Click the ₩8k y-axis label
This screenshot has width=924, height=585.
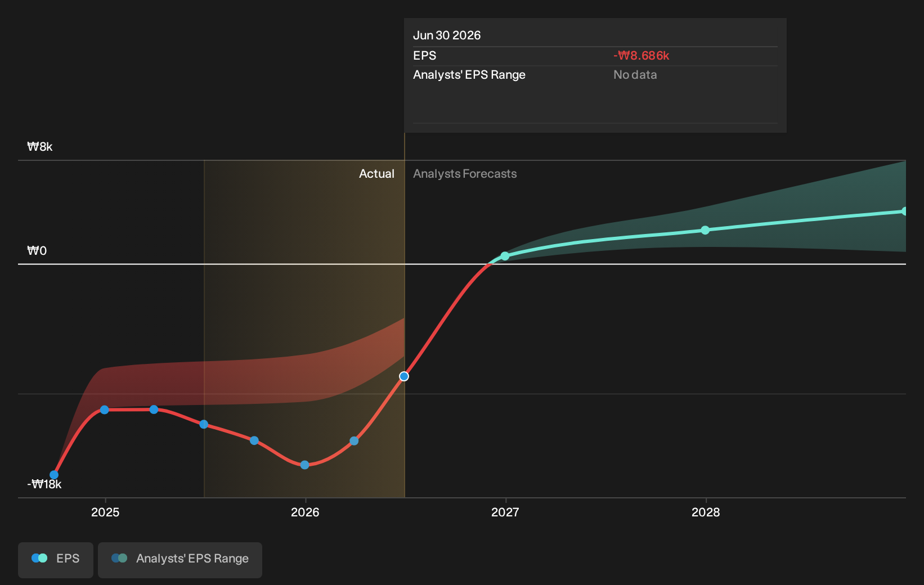(x=40, y=147)
